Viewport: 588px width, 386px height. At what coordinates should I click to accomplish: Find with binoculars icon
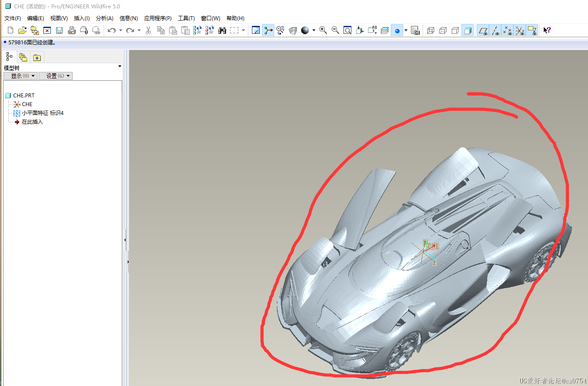tap(222, 30)
